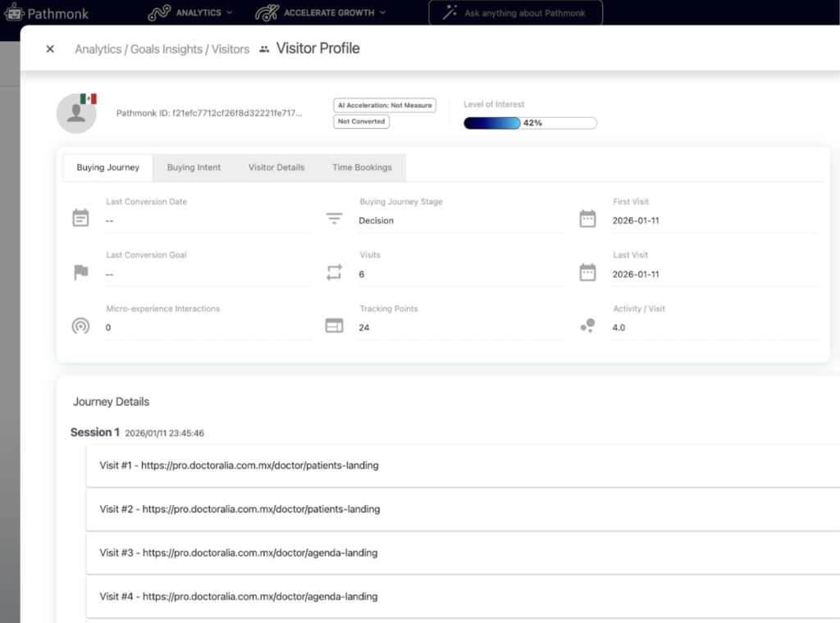Open the Visitor Details tab

coord(276,167)
